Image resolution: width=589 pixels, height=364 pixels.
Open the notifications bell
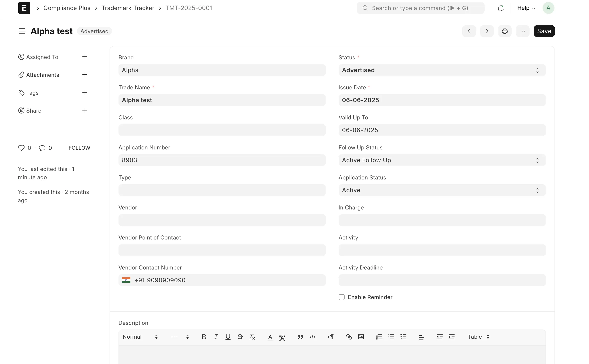click(501, 8)
